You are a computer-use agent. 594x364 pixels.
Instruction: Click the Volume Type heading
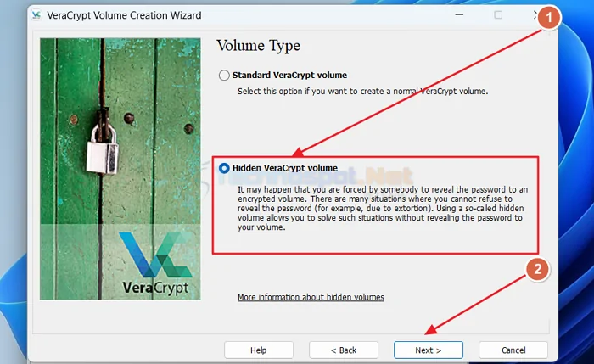(258, 46)
